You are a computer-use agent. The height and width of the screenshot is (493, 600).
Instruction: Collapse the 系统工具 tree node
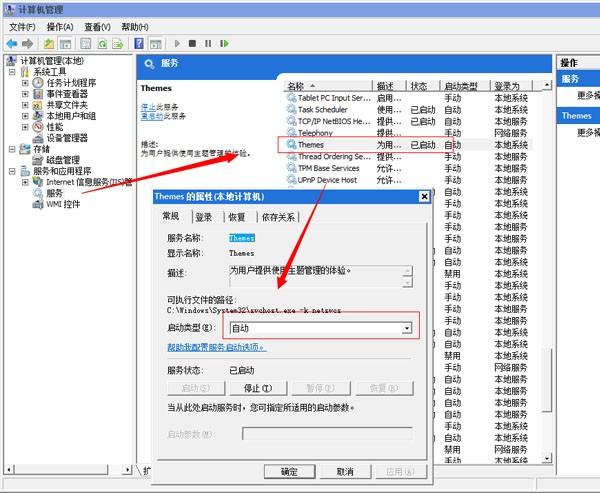(12, 72)
